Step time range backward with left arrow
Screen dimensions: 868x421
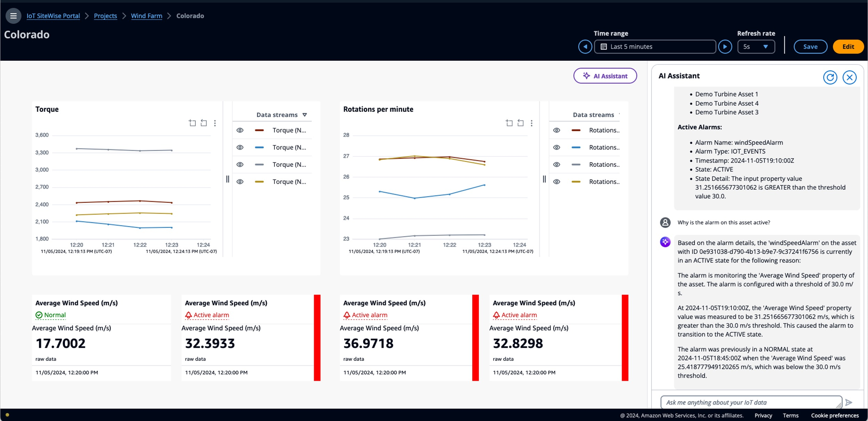tap(585, 47)
